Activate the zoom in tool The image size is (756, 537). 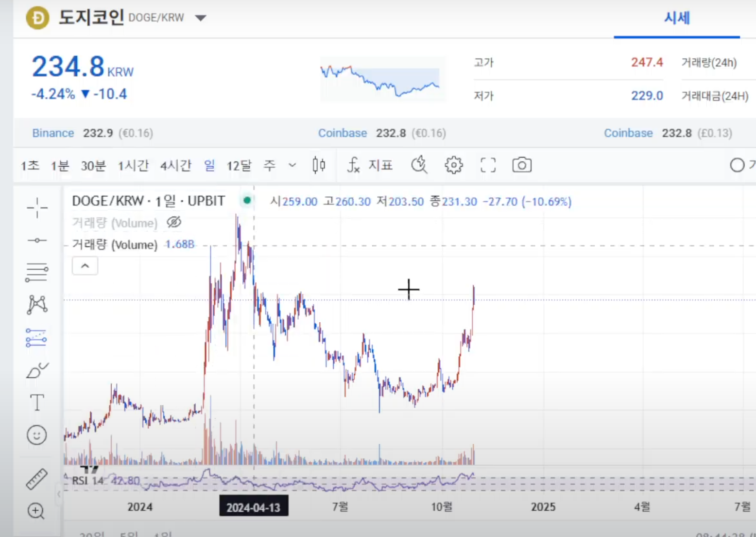pos(36,511)
